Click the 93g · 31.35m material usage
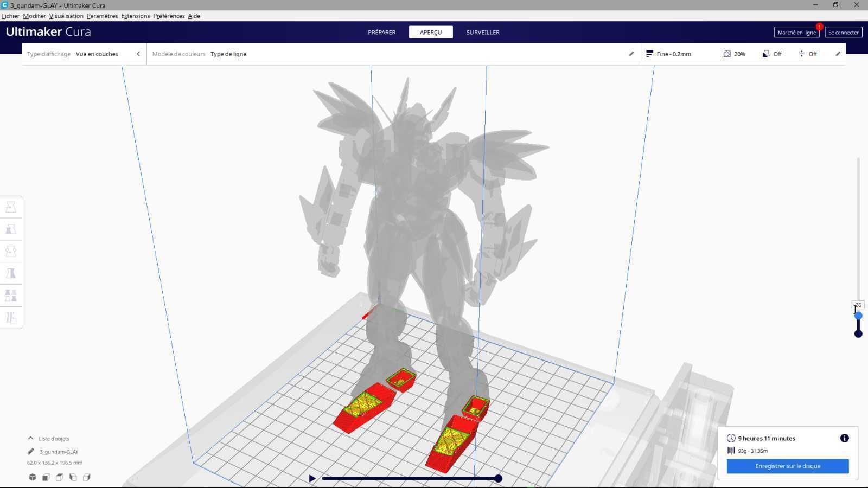 click(752, 451)
